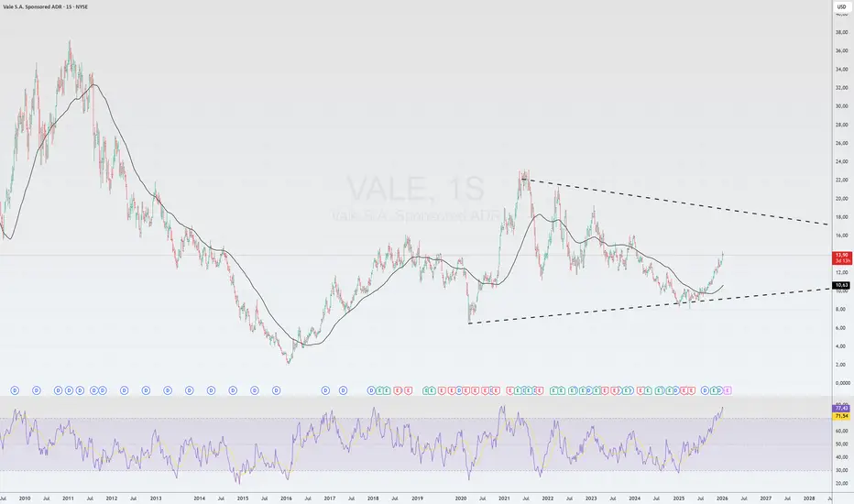The image size is (854, 504).
Task: Open the dividend marker near April 2013
Action: [168, 390]
